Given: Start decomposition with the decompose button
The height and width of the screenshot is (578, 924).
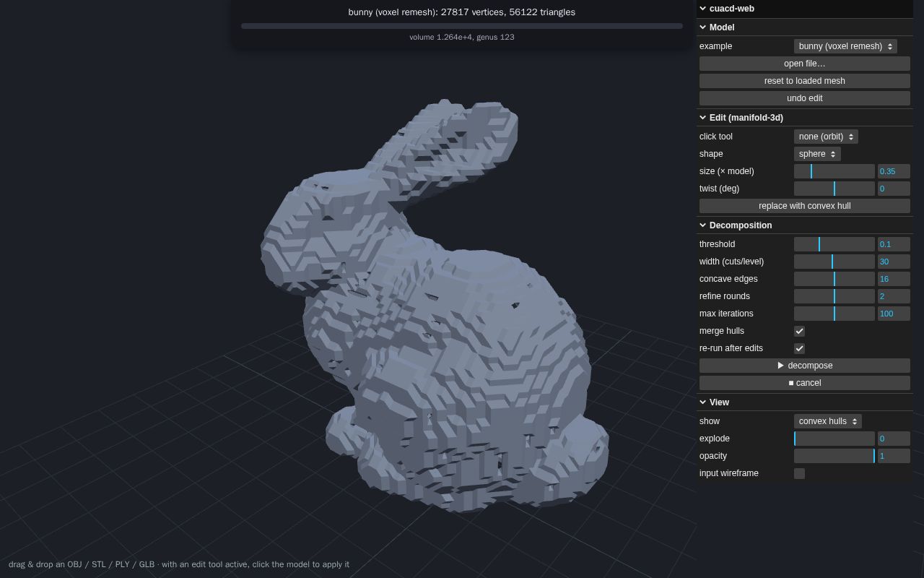Looking at the screenshot, I should click(x=805, y=366).
